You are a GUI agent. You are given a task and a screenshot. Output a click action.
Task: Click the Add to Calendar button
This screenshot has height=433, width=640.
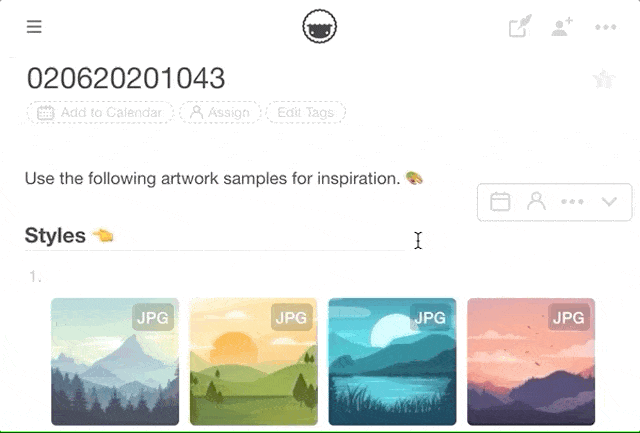[100, 112]
